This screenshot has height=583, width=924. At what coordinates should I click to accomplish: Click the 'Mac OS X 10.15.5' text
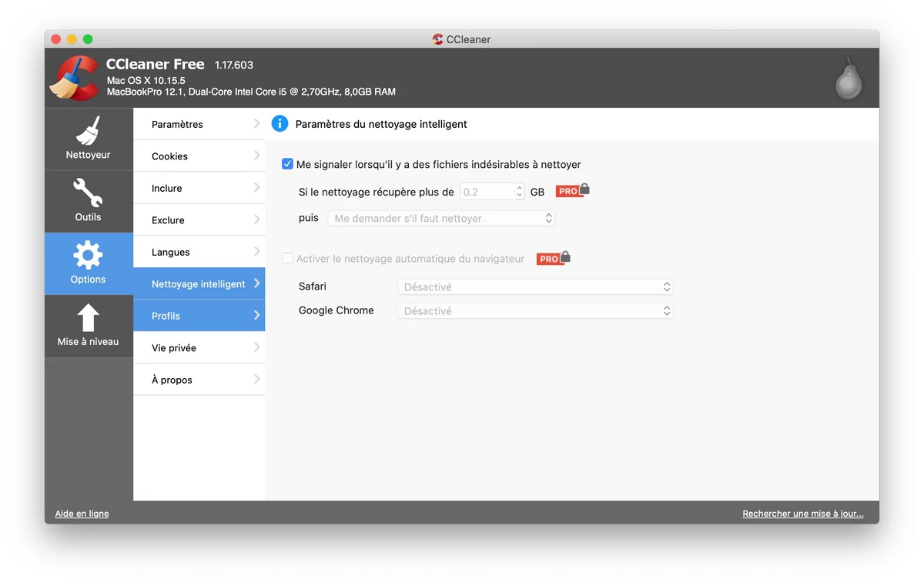point(146,80)
